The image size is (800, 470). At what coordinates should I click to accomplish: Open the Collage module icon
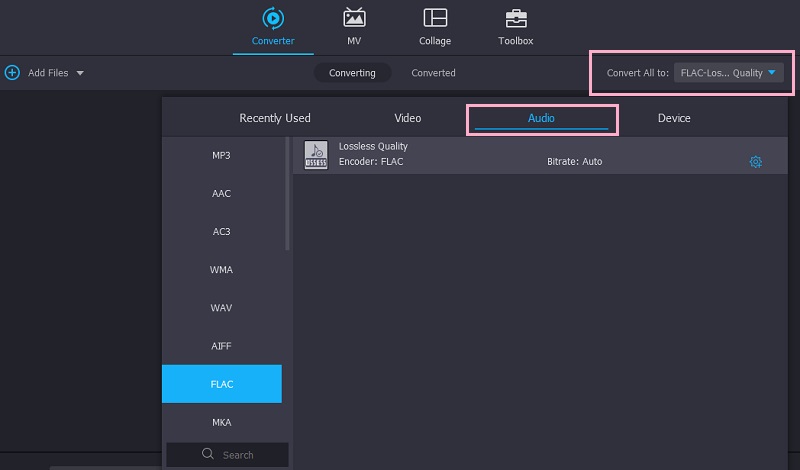tap(435, 18)
